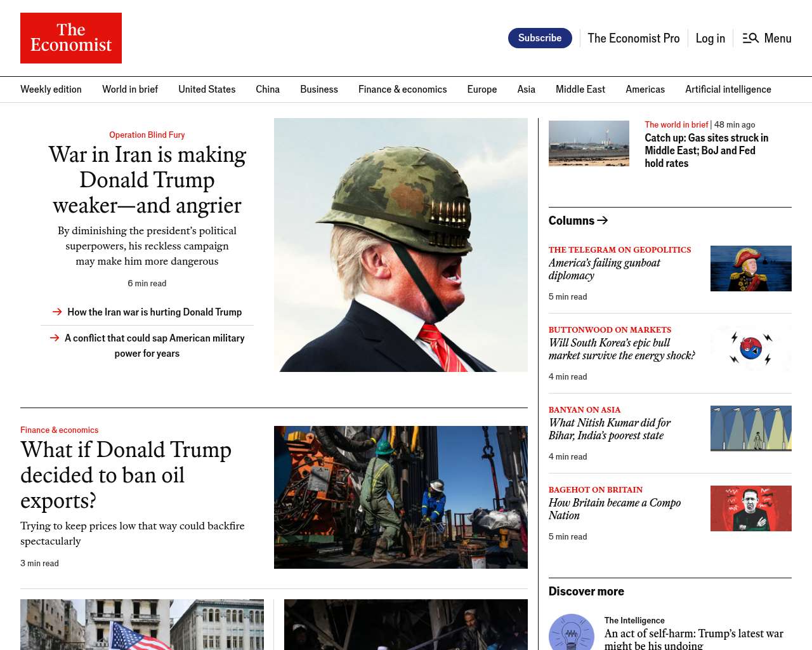Go to Finance & economics section
This screenshot has height=650, width=812.
403,90
